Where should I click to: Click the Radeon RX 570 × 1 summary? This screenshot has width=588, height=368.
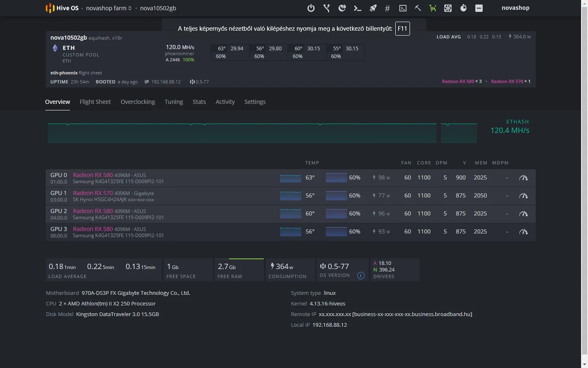pyautogui.click(x=510, y=81)
